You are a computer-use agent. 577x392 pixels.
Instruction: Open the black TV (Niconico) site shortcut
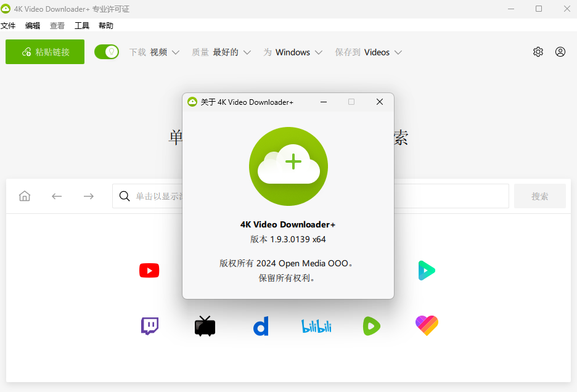point(205,326)
